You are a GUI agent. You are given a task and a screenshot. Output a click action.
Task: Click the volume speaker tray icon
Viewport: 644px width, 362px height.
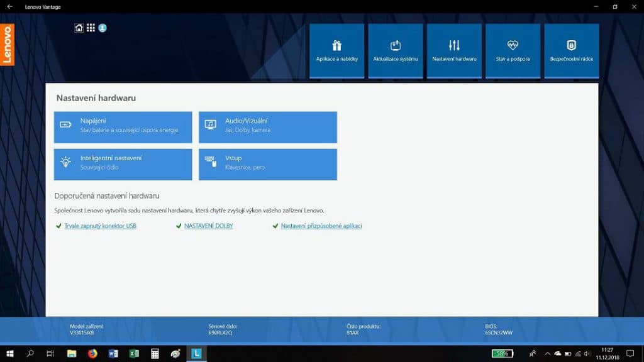tap(587, 354)
